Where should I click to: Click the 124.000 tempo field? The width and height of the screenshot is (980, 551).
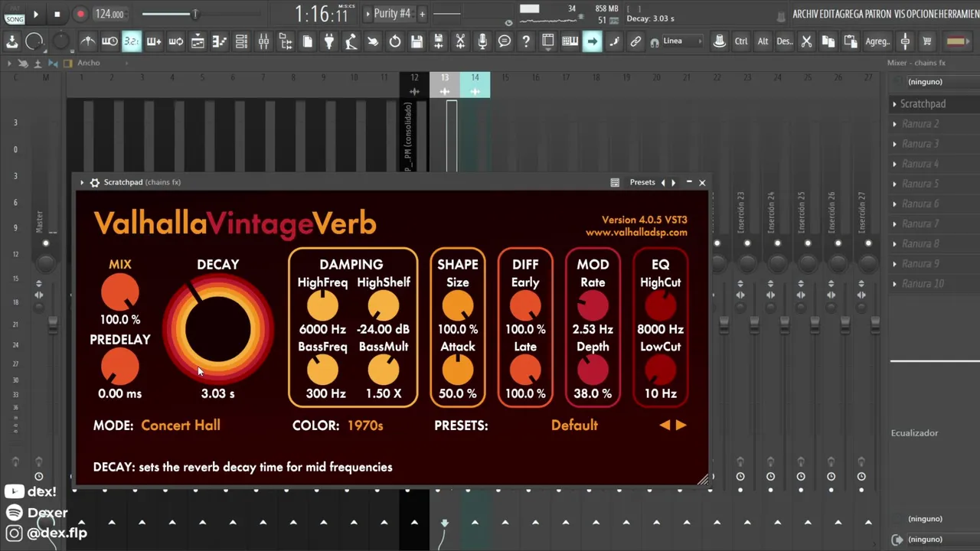click(109, 14)
